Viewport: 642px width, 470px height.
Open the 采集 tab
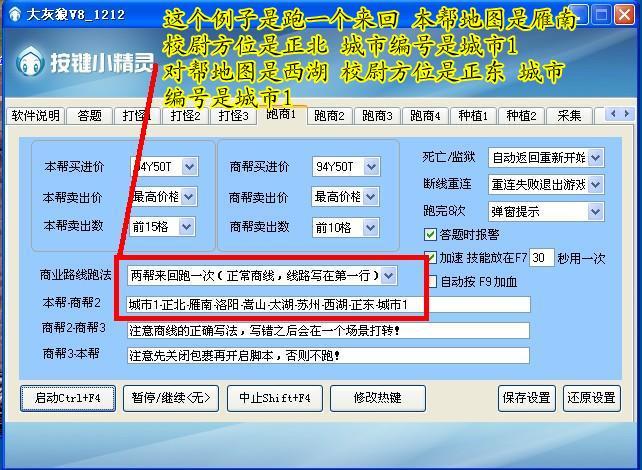tap(569, 116)
